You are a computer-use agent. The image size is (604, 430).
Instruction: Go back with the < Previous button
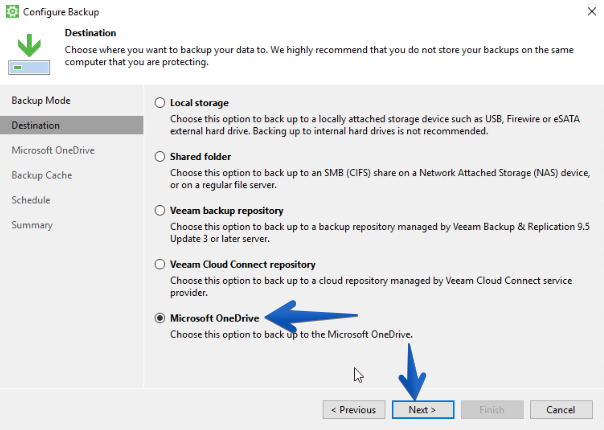(354, 410)
